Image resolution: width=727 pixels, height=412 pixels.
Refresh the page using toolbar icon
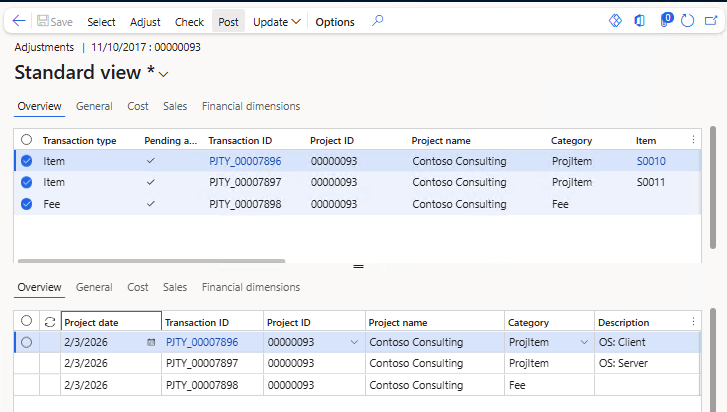pyautogui.click(x=687, y=21)
